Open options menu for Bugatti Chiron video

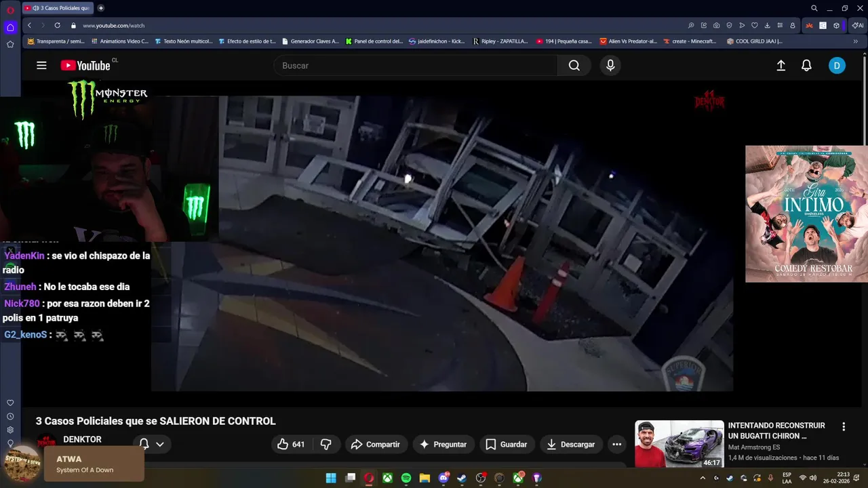[844, 427]
